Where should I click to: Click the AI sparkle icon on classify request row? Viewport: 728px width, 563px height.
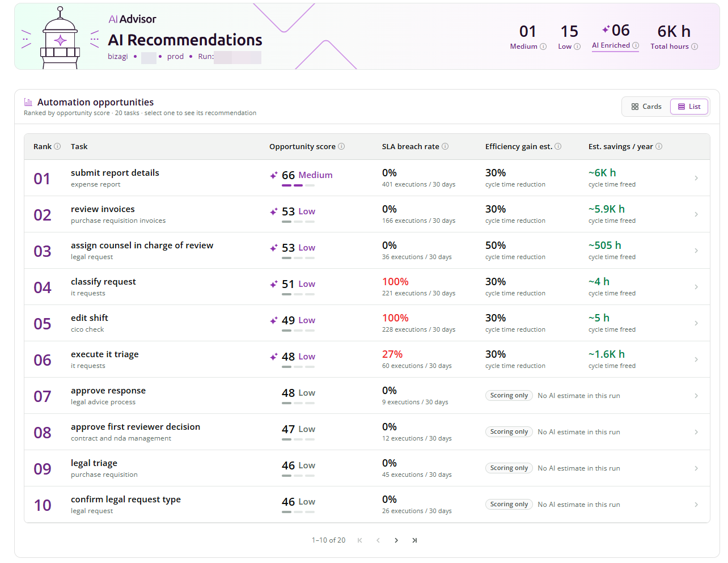point(274,284)
